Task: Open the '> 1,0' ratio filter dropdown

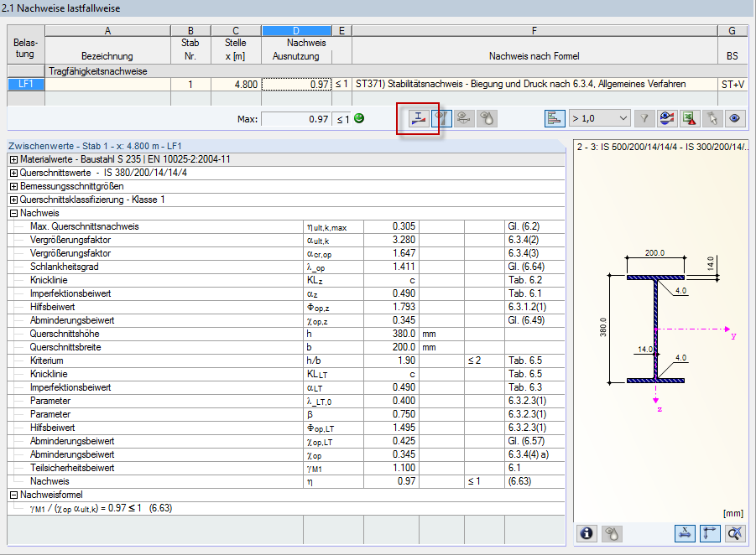Action: point(599,119)
